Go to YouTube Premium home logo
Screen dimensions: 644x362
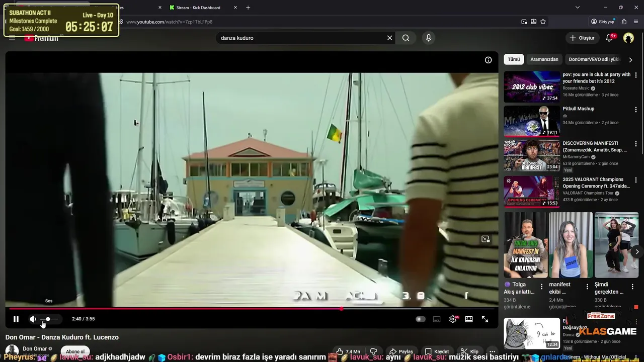coord(41,38)
